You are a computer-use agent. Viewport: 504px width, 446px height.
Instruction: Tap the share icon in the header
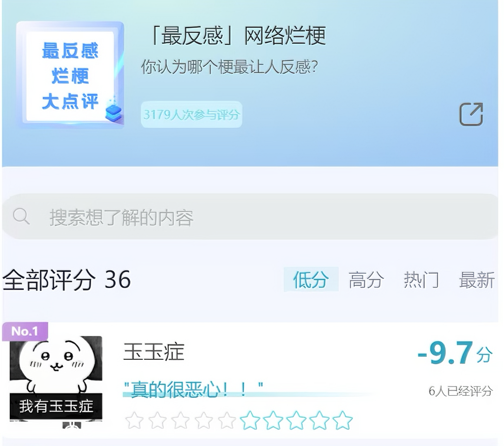(471, 114)
